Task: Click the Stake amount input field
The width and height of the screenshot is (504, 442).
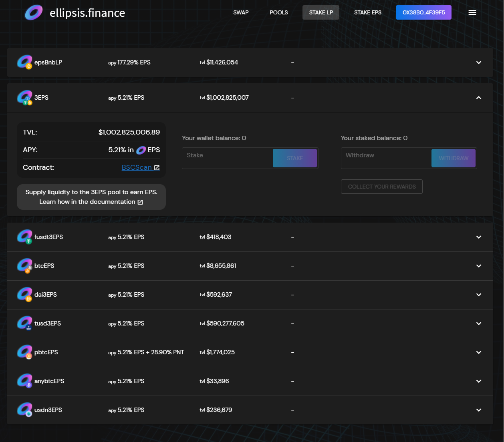Action: 227,158
